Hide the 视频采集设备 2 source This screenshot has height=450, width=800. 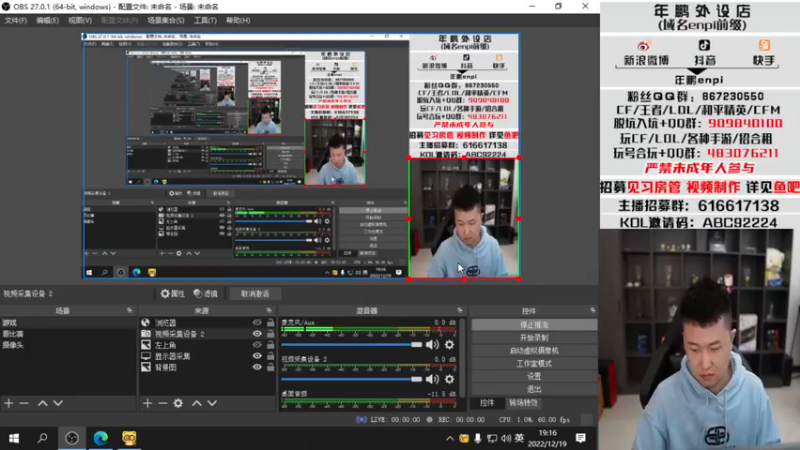(257, 334)
